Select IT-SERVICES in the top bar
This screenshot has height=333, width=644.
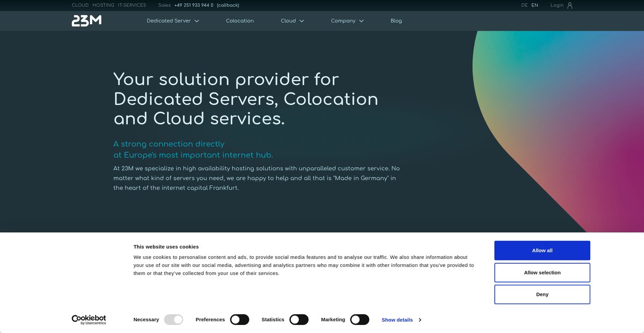coord(132,5)
